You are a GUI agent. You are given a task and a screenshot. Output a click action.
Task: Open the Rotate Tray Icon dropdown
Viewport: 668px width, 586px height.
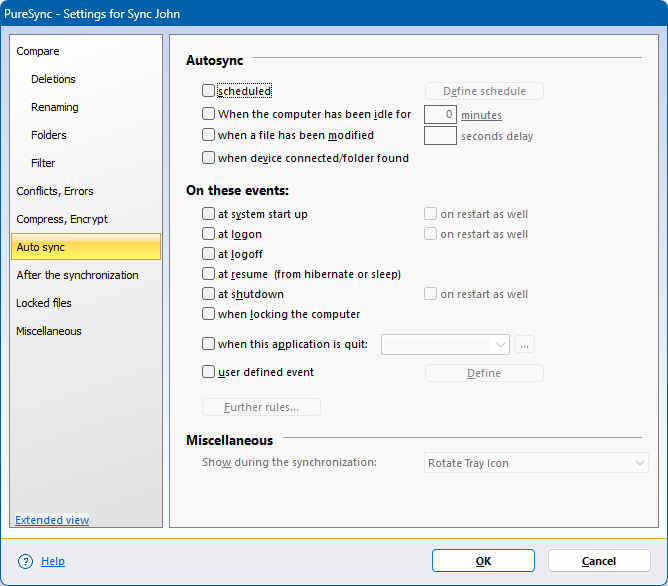point(536,462)
